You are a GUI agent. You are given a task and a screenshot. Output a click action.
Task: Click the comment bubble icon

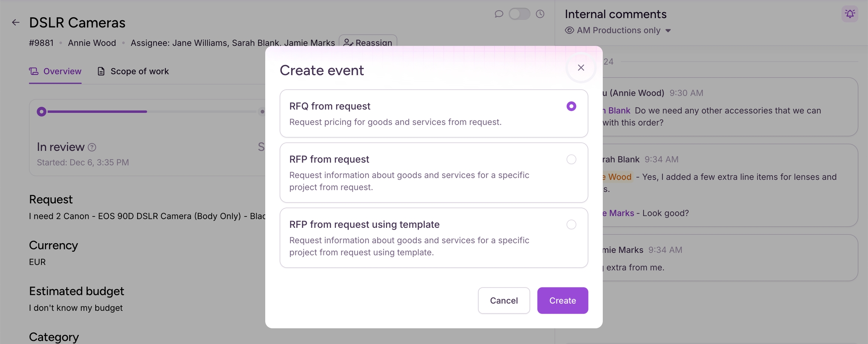click(499, 14)
